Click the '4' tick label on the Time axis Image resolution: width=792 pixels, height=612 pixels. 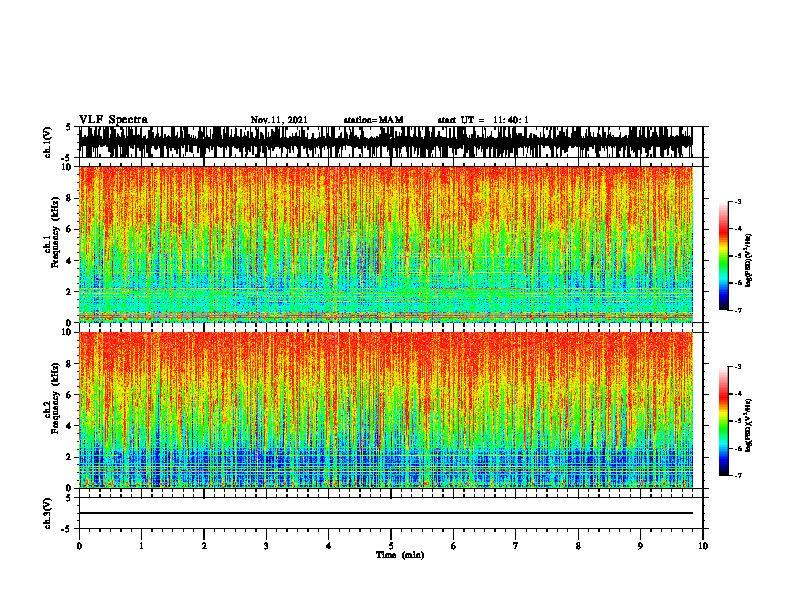(328, 545)
